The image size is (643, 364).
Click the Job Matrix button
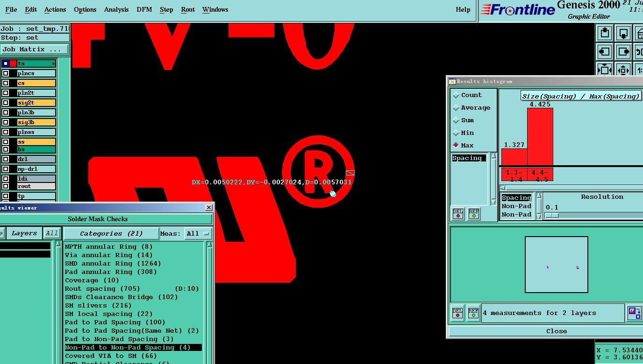(x=34, y=49)
